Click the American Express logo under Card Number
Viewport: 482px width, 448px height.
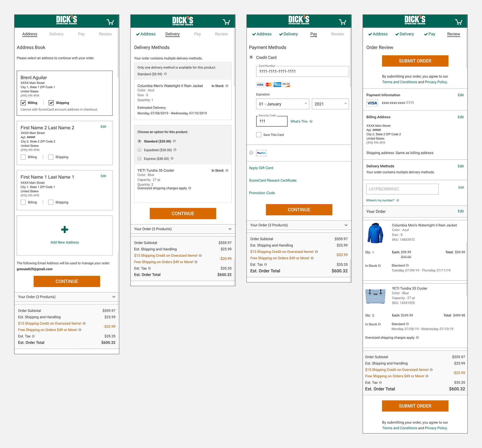point(277,85)
